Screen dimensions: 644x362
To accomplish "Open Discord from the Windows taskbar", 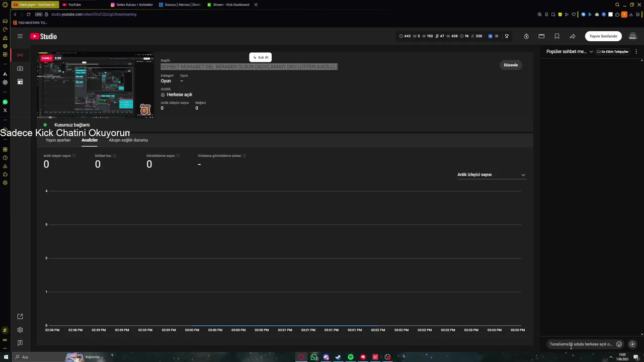I will point(326,357).
